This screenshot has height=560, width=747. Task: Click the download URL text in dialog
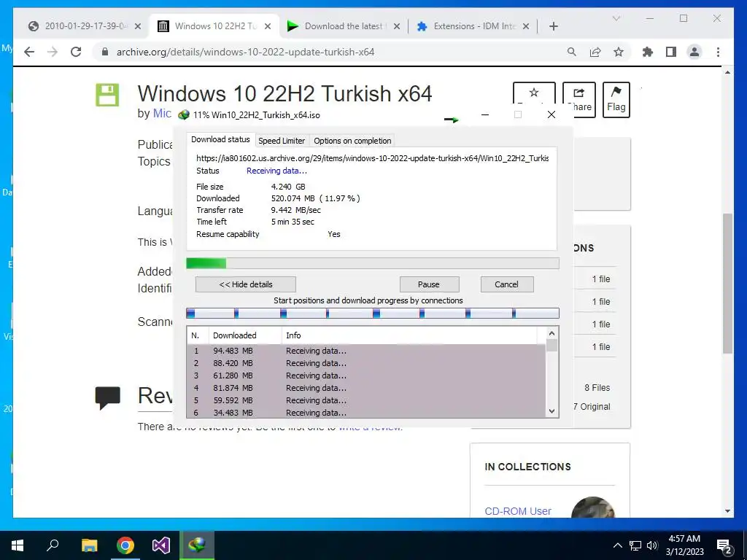click(x=372, y=158)
